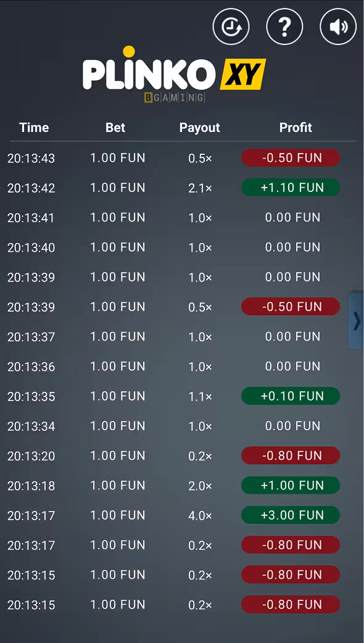Select the 20:13:42 time entry

click(x=31, y=188)
